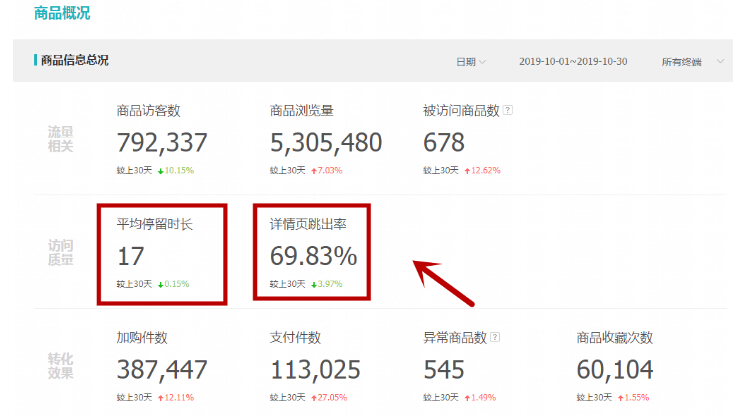Select the 流量相关 row label
The height and width of the screenshot is (417, 735).
tap(61, 138)
